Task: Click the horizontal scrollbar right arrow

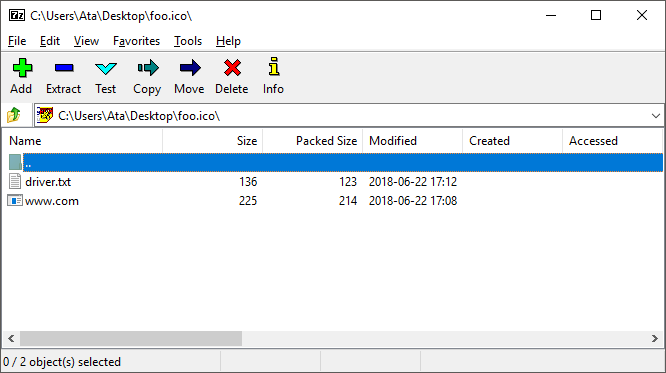Action: [655, 339]
